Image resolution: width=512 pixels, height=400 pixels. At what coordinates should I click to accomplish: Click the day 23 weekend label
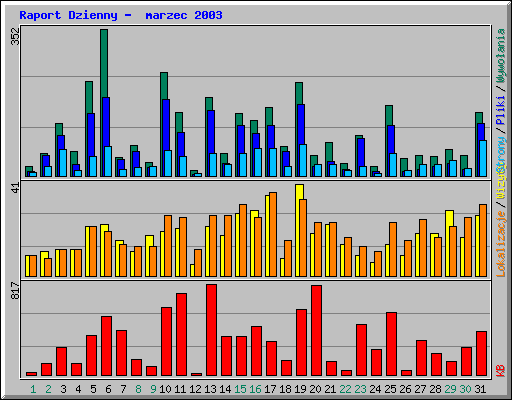tap(360, 389)
